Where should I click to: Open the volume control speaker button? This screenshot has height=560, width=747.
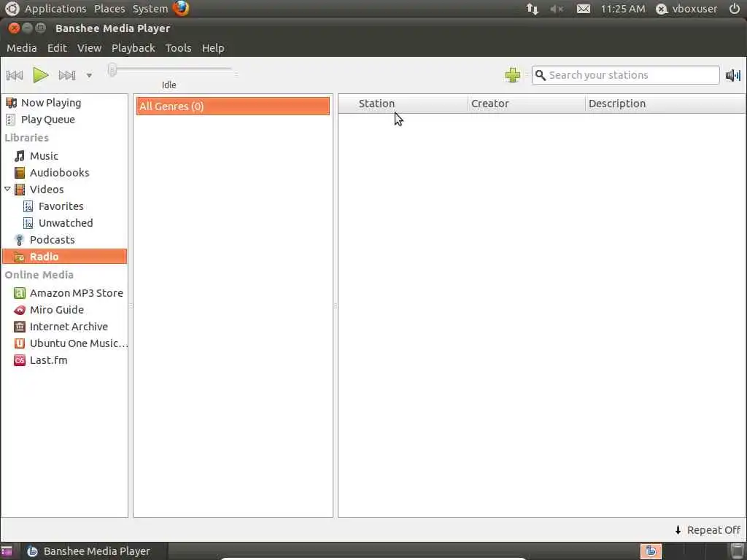(733, 75)
